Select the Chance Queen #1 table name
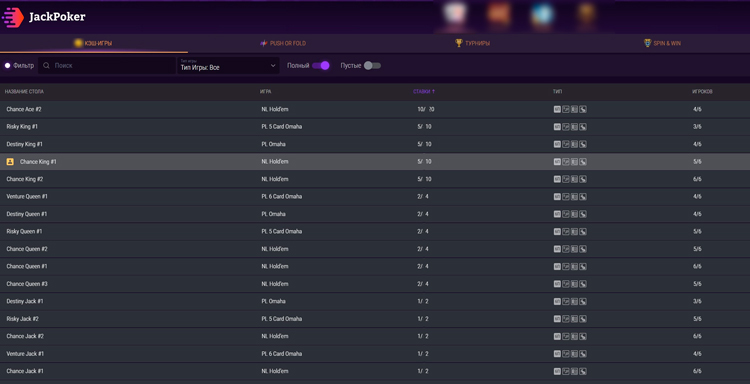The width and height of the screenshot is (750, 384). 27,266
